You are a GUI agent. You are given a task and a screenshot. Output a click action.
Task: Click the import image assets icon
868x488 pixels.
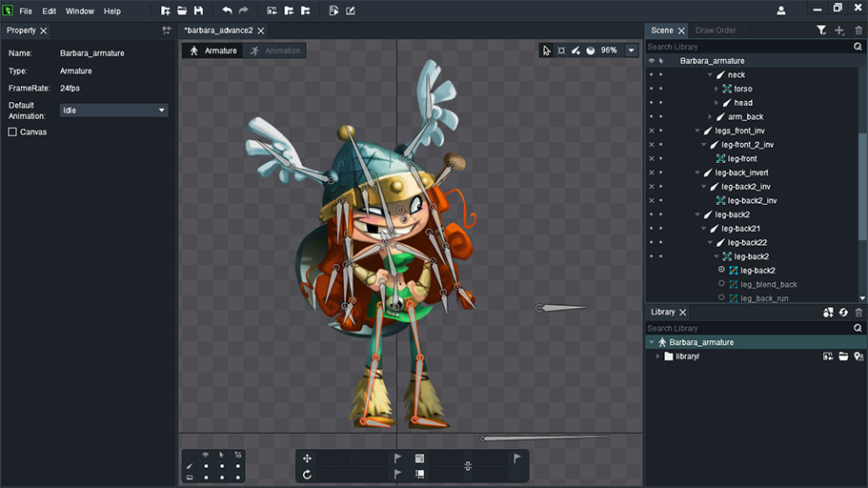click(x=272, y=10)
